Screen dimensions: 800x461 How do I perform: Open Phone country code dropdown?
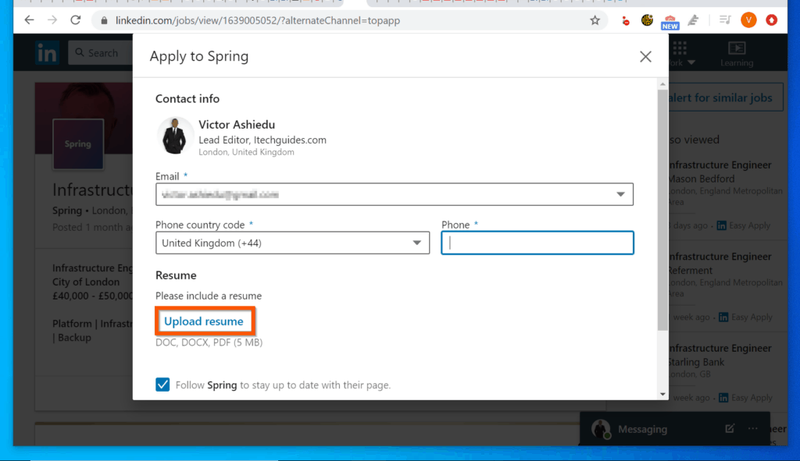click(292, 243)
